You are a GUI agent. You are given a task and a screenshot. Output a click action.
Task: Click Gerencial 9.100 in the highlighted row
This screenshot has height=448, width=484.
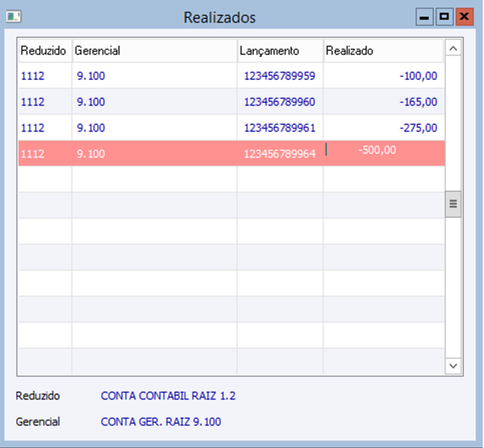(x=91, y=153)
